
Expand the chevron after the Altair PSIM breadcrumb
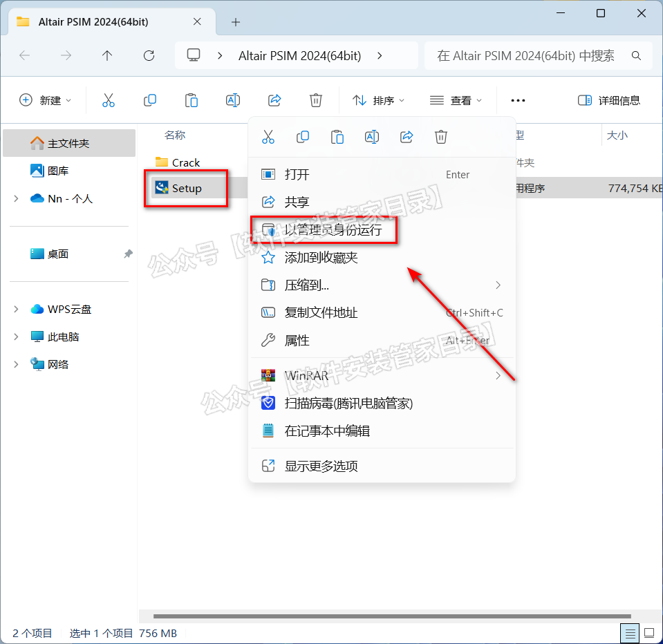pos(380,55)
